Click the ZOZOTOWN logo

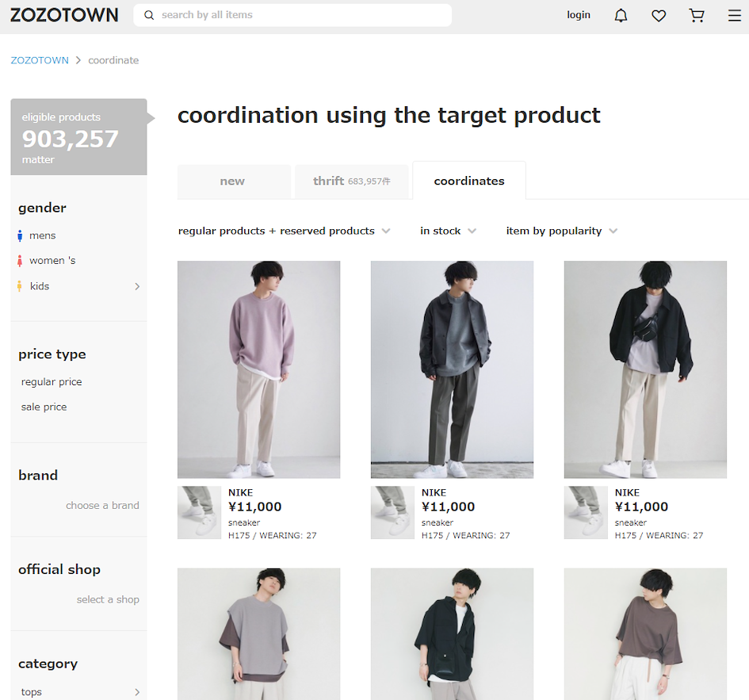click(x=64, y=15)
